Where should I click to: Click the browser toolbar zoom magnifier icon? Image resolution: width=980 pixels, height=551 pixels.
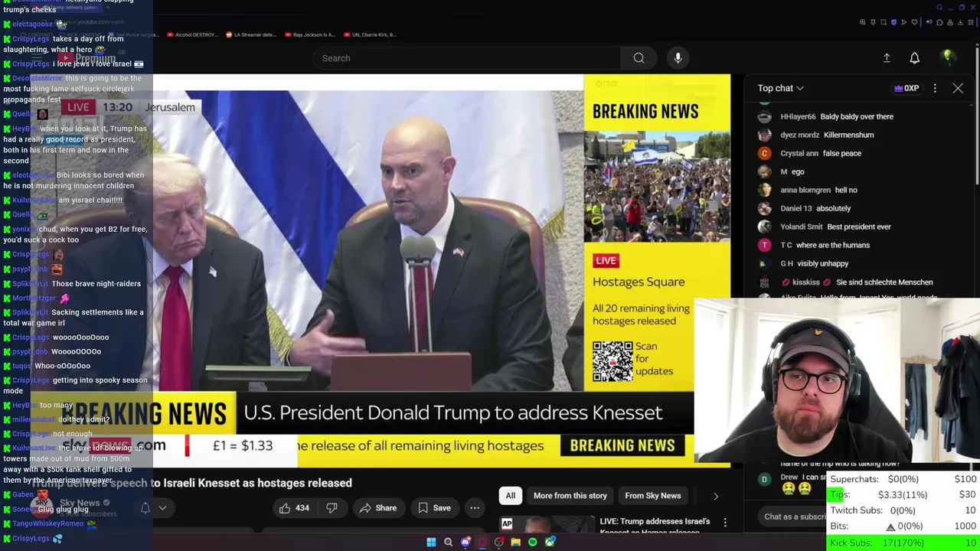(x=863, y=22)
